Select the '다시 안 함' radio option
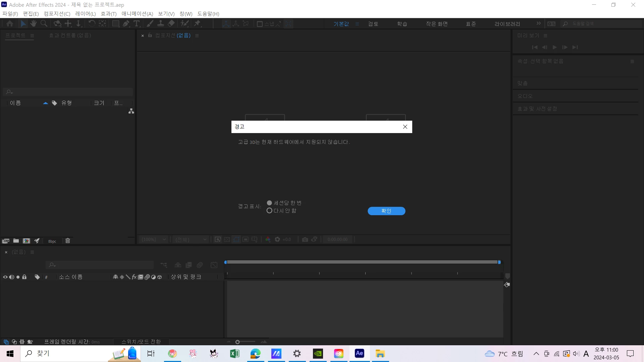Viewport: 644px width, 362px height. (x=269, y=210)
